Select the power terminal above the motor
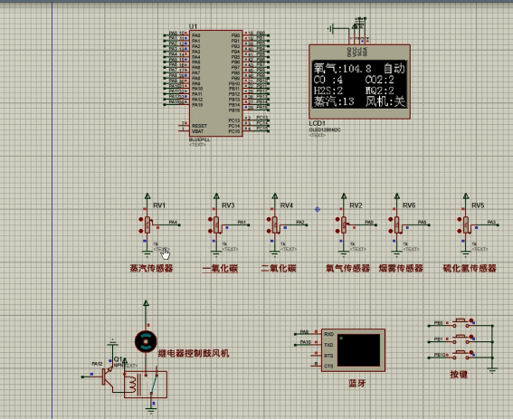 tap(146, 303)
